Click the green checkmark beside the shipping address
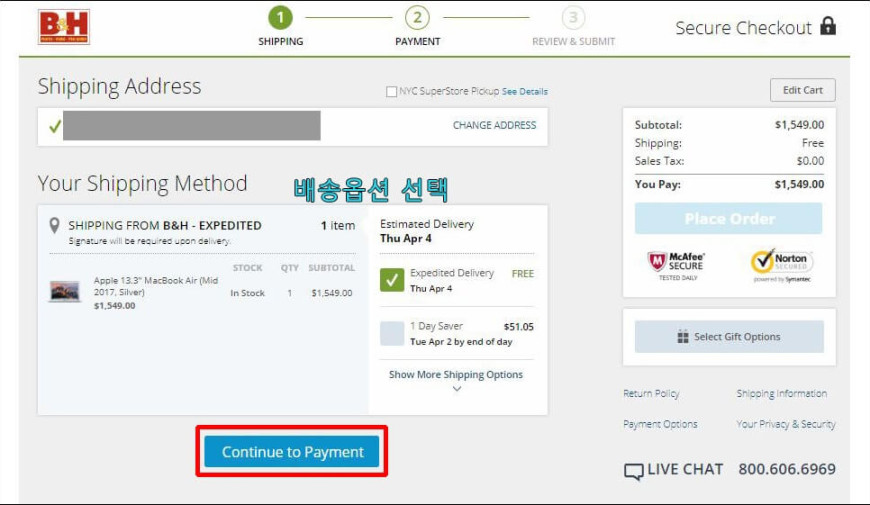Image resolution: width=870 pixels, height=505 pixels. pyautogui.click(x=54, y=126)
